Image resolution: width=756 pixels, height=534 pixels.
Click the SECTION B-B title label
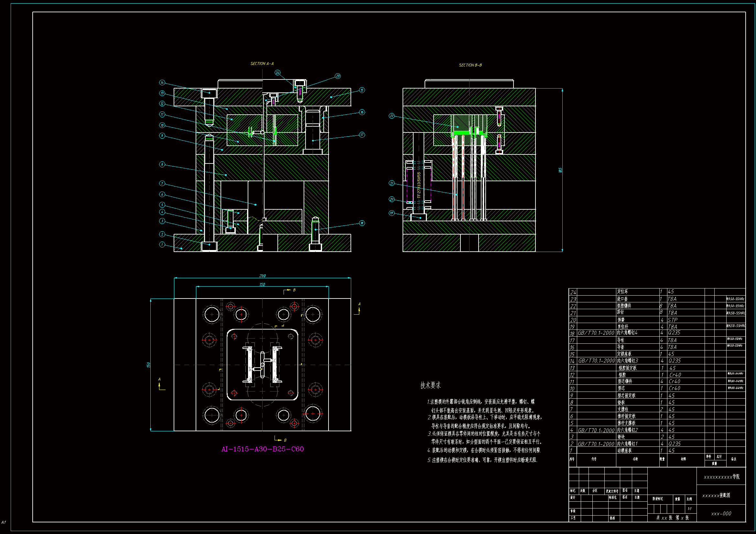(470, 65)
